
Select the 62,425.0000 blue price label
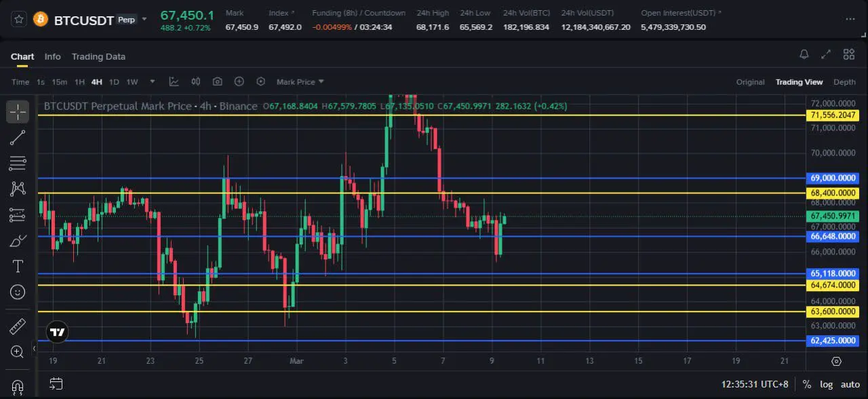833,341
